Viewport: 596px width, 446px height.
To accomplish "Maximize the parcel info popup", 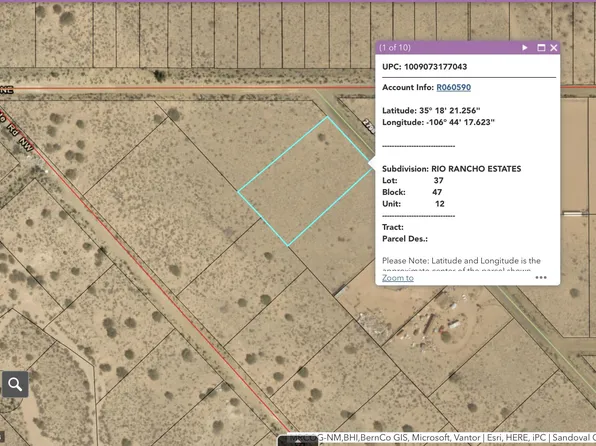I will click(541, 48).
